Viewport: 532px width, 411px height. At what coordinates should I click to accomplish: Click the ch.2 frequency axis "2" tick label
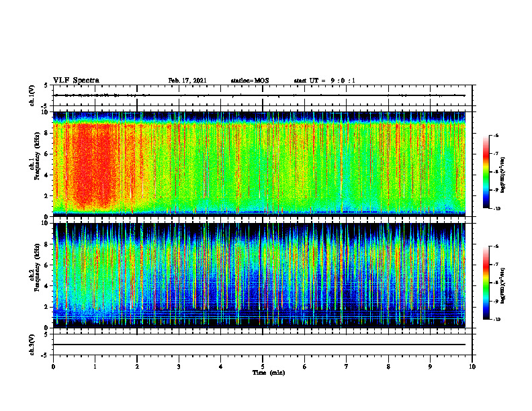pyautogui.click(x=46, y=307)
